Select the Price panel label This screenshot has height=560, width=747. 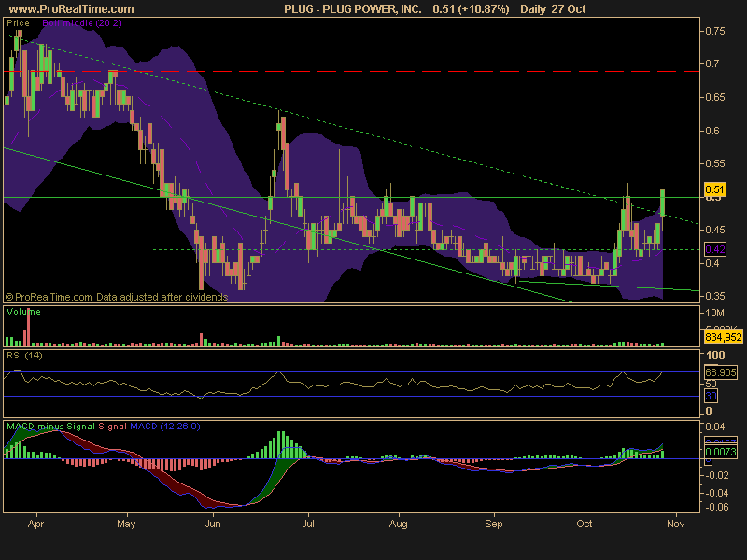(x=18, y=23)
